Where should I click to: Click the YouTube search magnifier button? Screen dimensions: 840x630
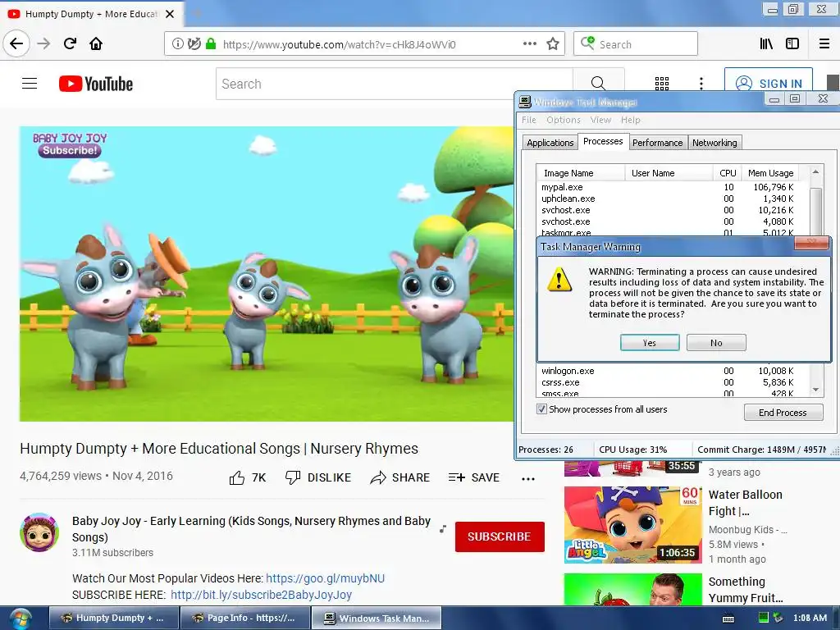click(x=598, y=84)
